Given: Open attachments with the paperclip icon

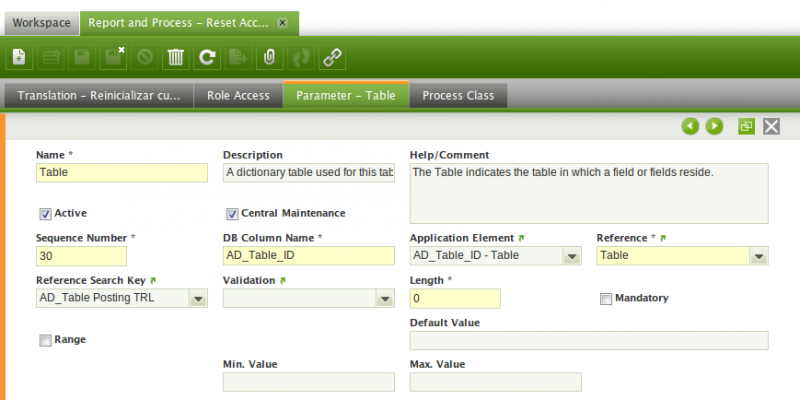Looking at the screenshot, I should tap(269, 57).
